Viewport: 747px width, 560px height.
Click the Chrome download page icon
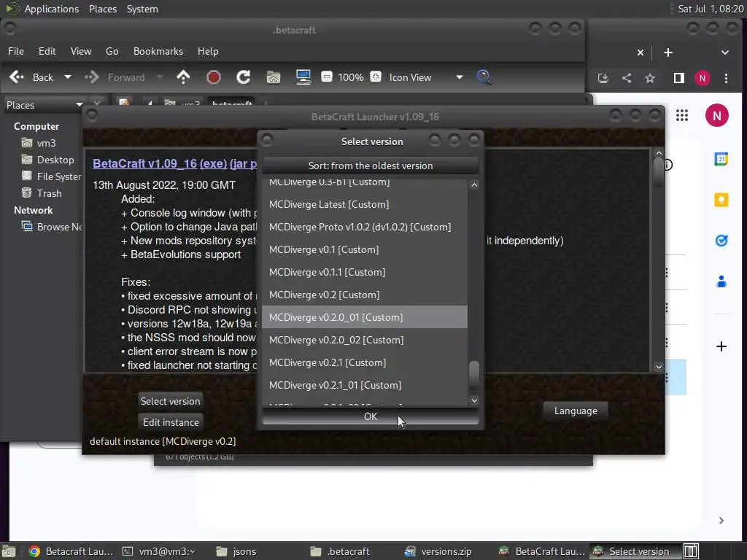603,78
